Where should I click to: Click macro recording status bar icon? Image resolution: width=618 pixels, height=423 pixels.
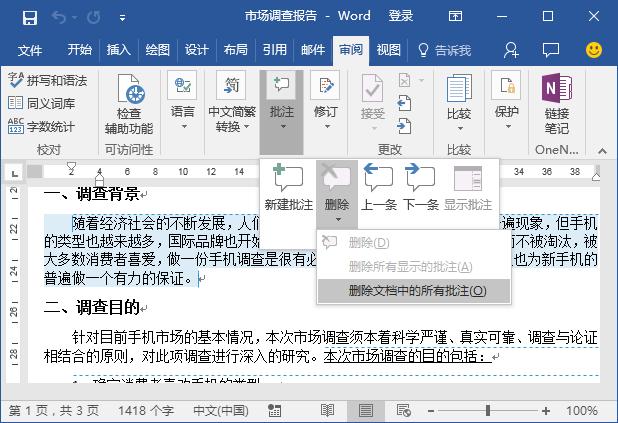[275, 411]
